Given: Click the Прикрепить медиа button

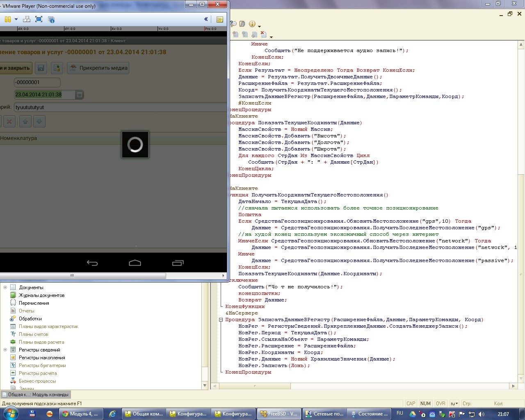Looking at the screenshot, I should click(98, 68).
